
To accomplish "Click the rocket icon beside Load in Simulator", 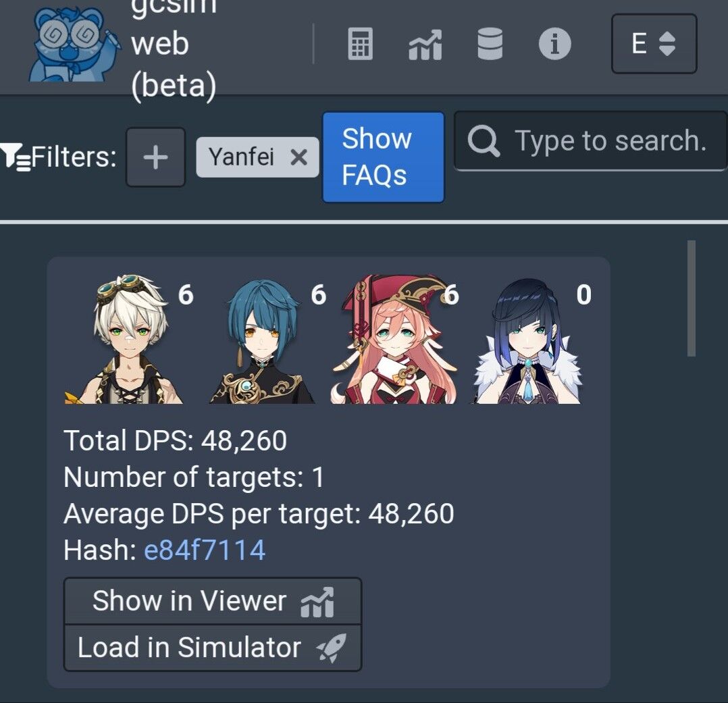I will click(332, 647).
